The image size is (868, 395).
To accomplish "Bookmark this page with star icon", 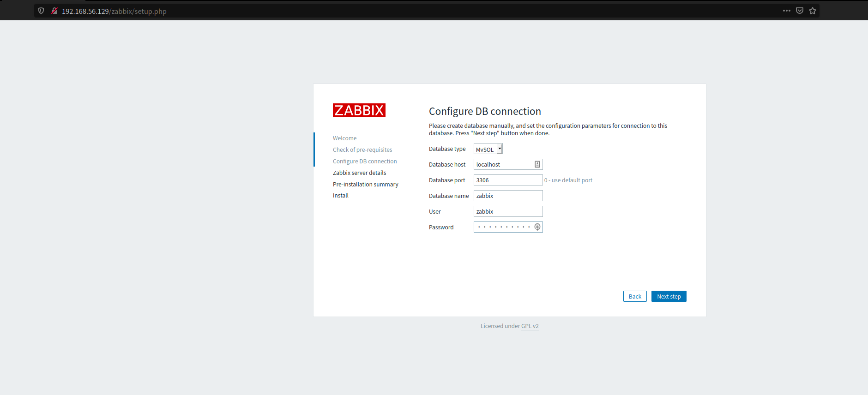I will tap(813, 11).
